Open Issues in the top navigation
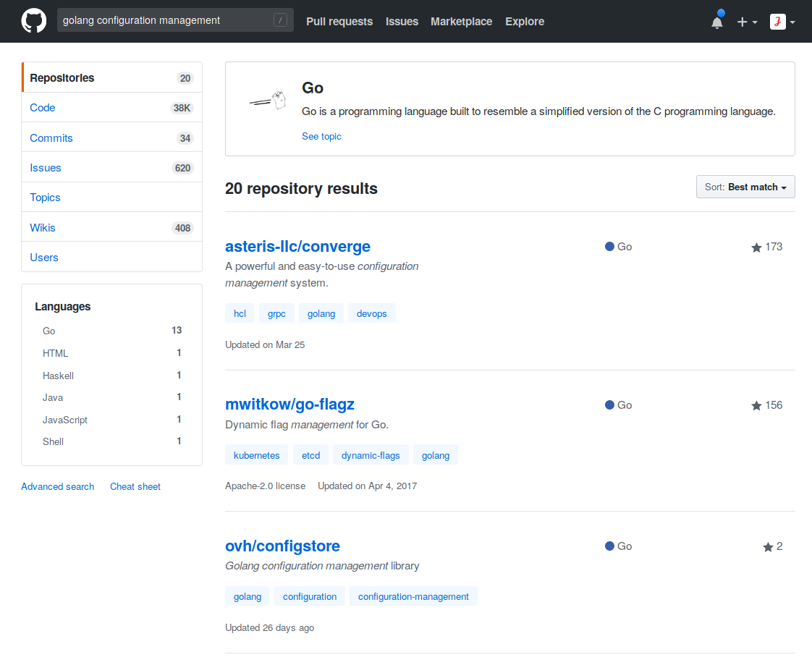Viewport: 812px width, 665px height. [402, 21]
